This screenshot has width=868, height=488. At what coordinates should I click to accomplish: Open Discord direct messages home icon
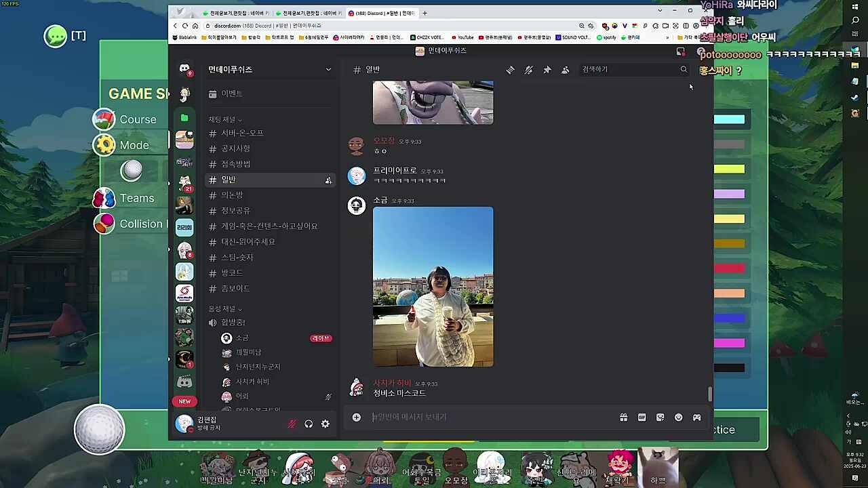pos(184,68)
